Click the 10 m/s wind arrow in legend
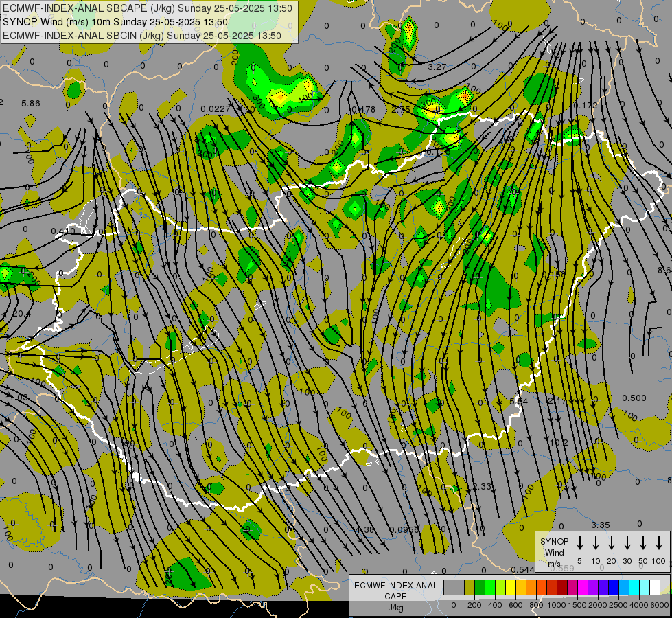672x618 pixels. coord(596,543)
